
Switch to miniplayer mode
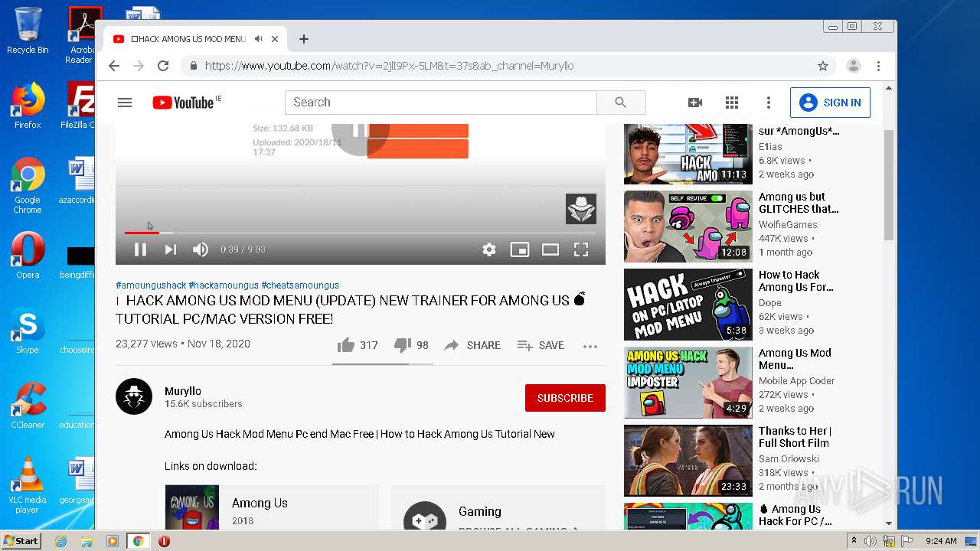[x=520, y=249]
